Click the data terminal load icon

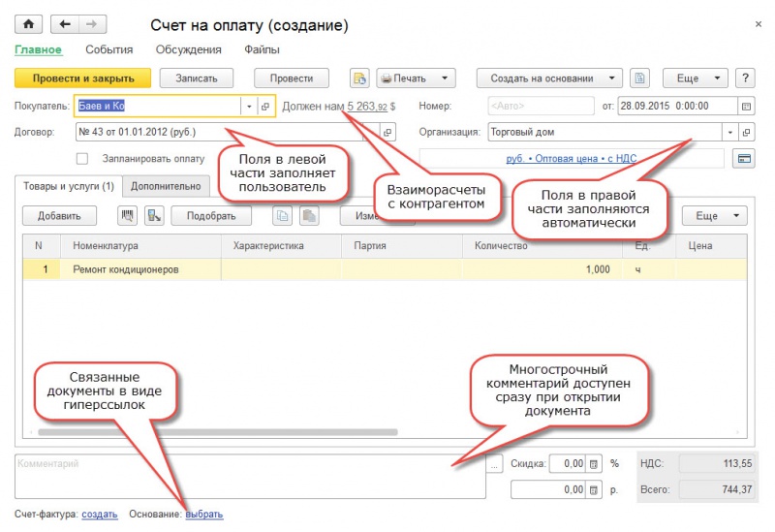[x=154, y=215]
